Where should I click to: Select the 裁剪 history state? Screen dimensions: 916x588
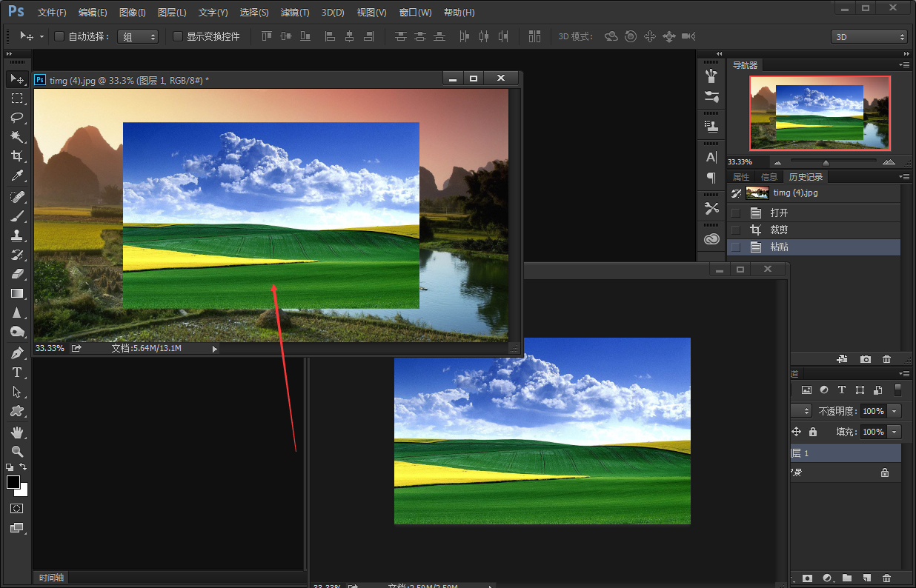(814, 230)
